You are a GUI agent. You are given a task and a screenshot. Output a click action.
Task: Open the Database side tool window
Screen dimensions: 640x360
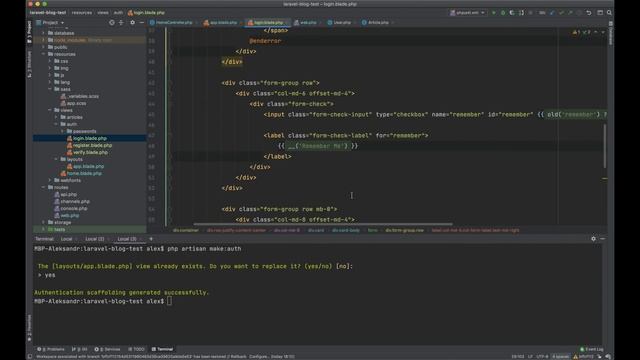611,34
